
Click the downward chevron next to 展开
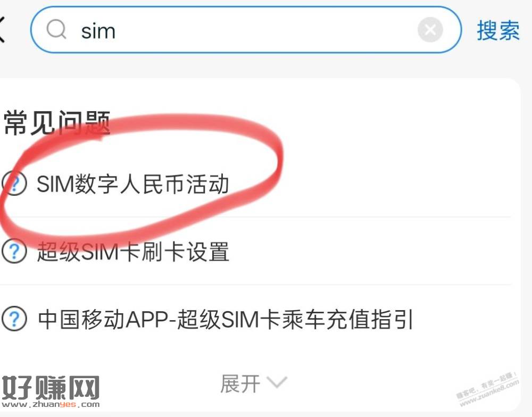(277, 382)
